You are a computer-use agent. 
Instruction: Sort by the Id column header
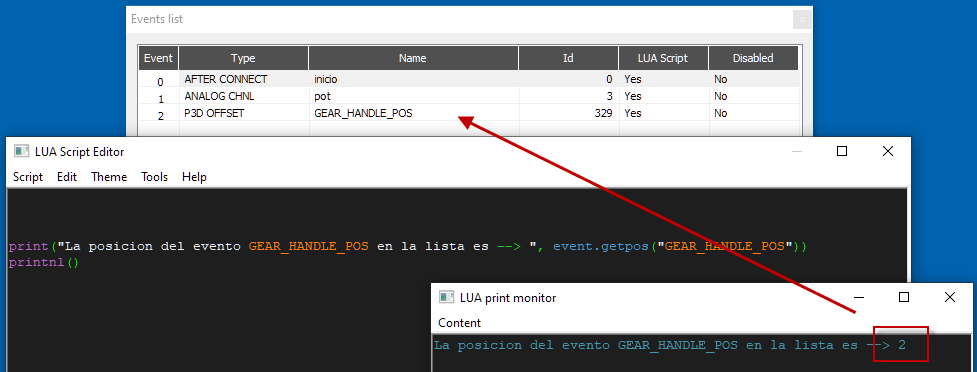[568, 58]
